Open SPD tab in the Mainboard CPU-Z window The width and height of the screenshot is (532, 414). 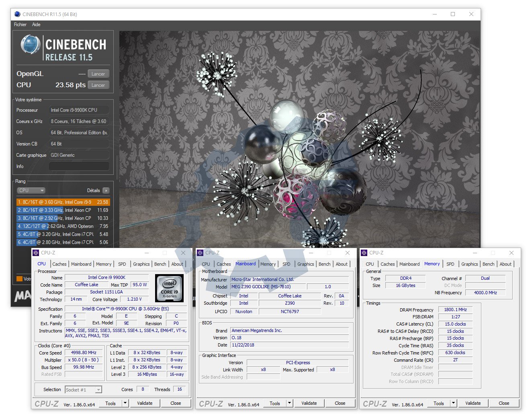(286, 264)
